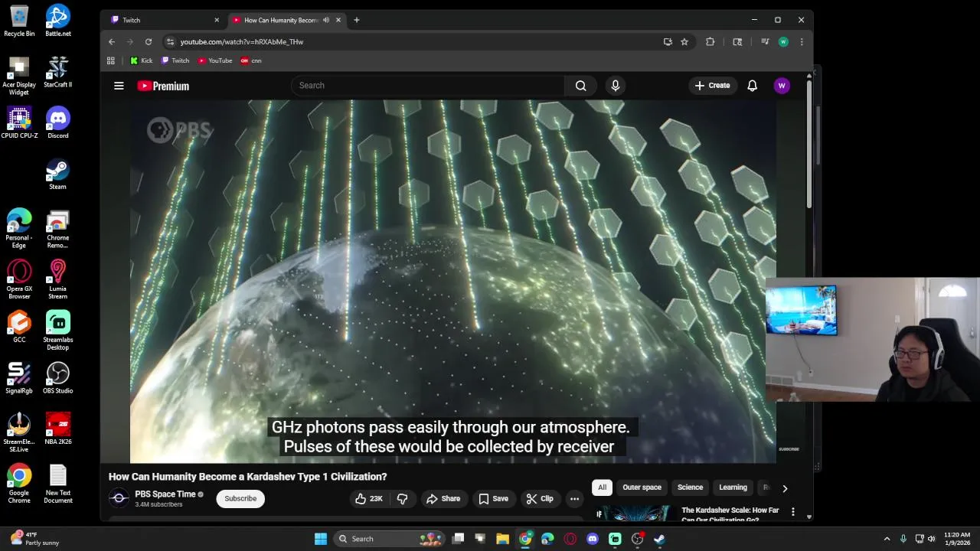This screenshot has height=551, width=980.
Task: Show hidden system tray icons chevron
Action: click(887, 539)
